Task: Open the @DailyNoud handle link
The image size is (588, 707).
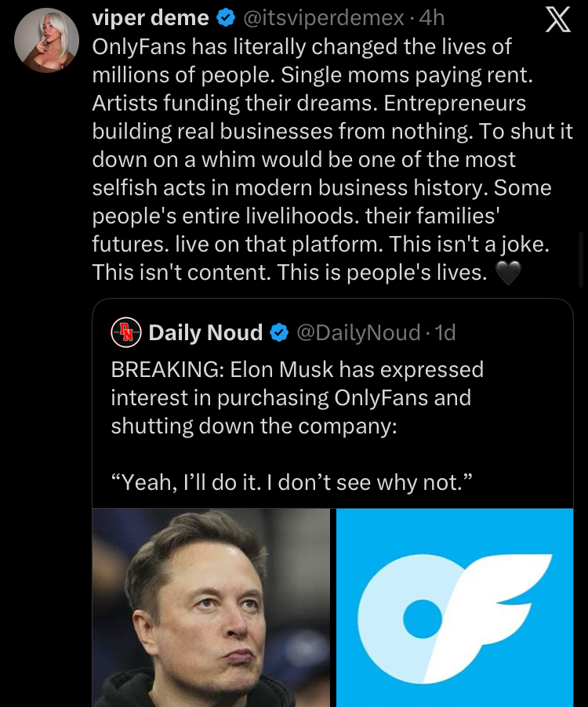Action: pyautogui.click(x=358, y=333)
